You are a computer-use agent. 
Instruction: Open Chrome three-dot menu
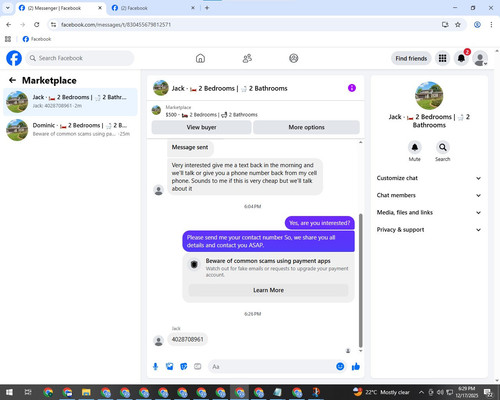point(491,25)
